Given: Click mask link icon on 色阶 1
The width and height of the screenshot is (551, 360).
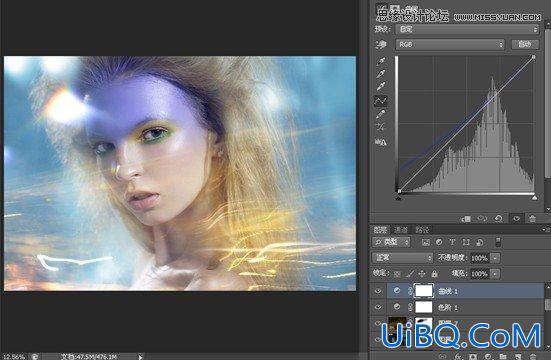Looking at the screenshot, I should (x=410, y=307).
